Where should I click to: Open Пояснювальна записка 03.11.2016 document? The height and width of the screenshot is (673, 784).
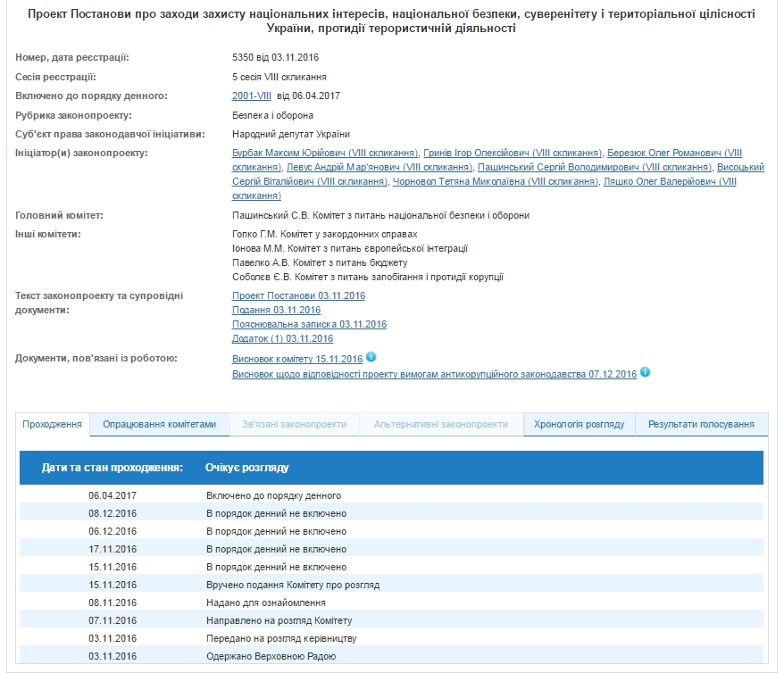(309, 325)
